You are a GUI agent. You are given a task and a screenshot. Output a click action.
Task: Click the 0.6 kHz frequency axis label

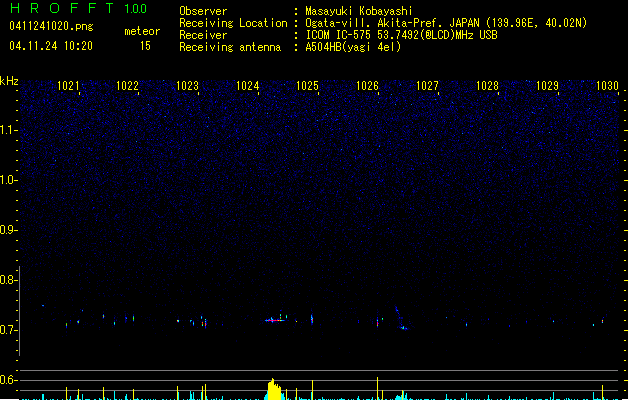[7, 380]
